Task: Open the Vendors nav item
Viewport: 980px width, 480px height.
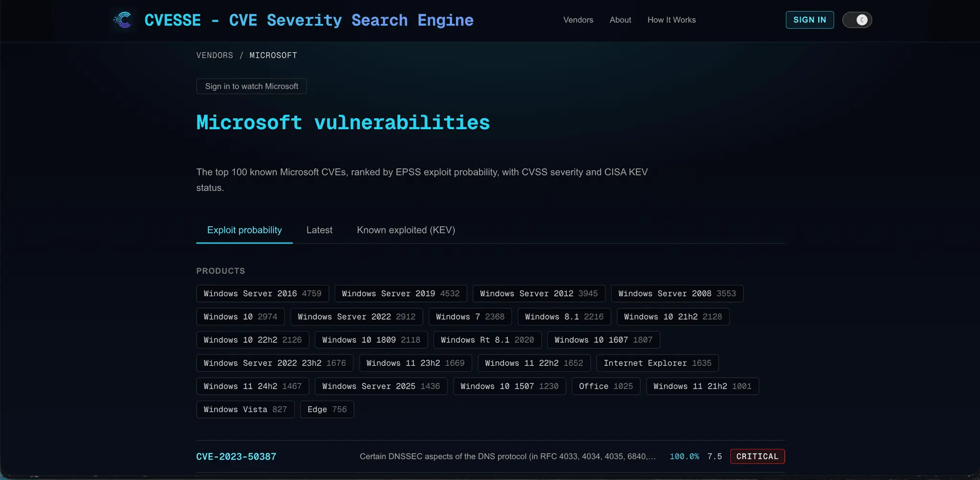Action: 578,20
